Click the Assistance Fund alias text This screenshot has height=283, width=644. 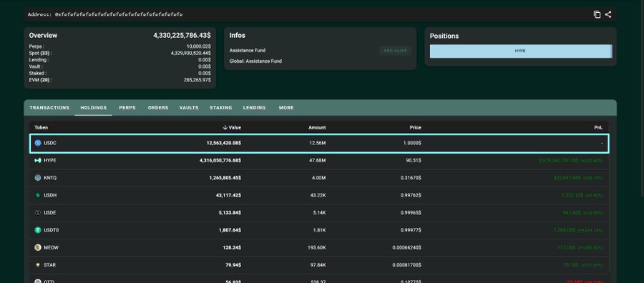[x=248, y=51]
